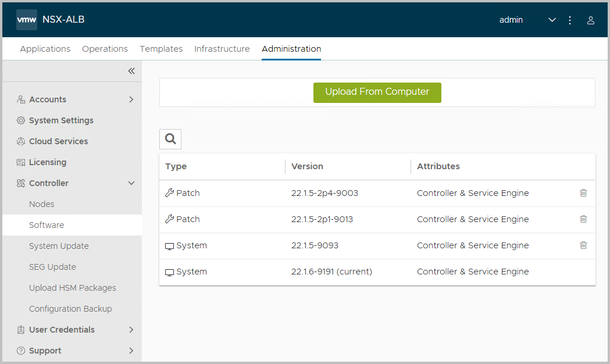Open the vertical three-dot menu

click(x=570, y=20)
